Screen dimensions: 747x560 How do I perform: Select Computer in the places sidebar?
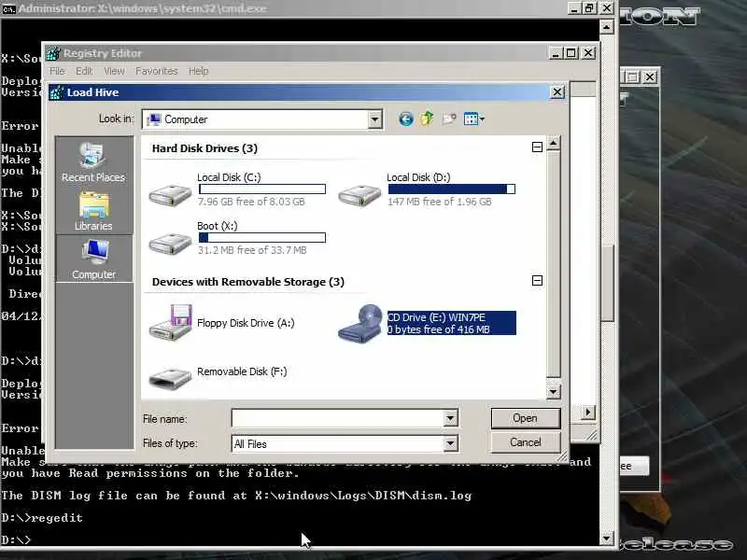(94, 259)
